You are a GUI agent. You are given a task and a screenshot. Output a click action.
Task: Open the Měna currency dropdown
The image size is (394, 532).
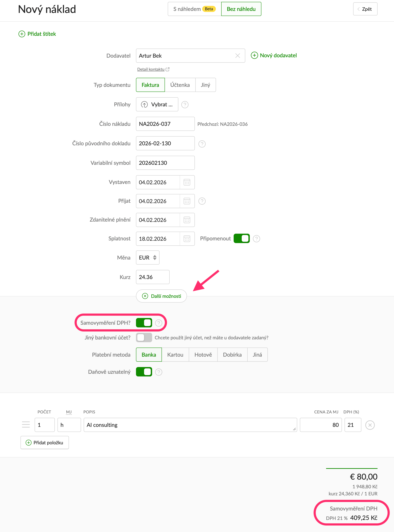tap(148, 258)
